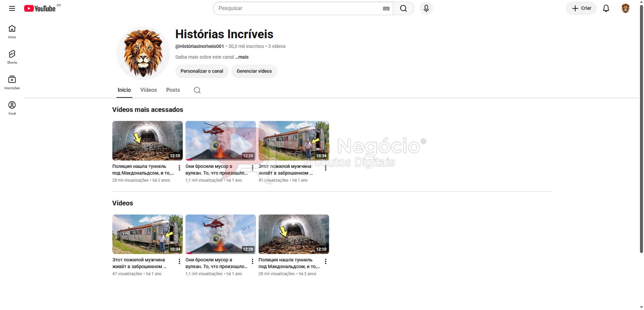
Task: Open more options for the tunnel video in Vídeos mais acessados
Action: pyautogui.click(x=179, y=168)
